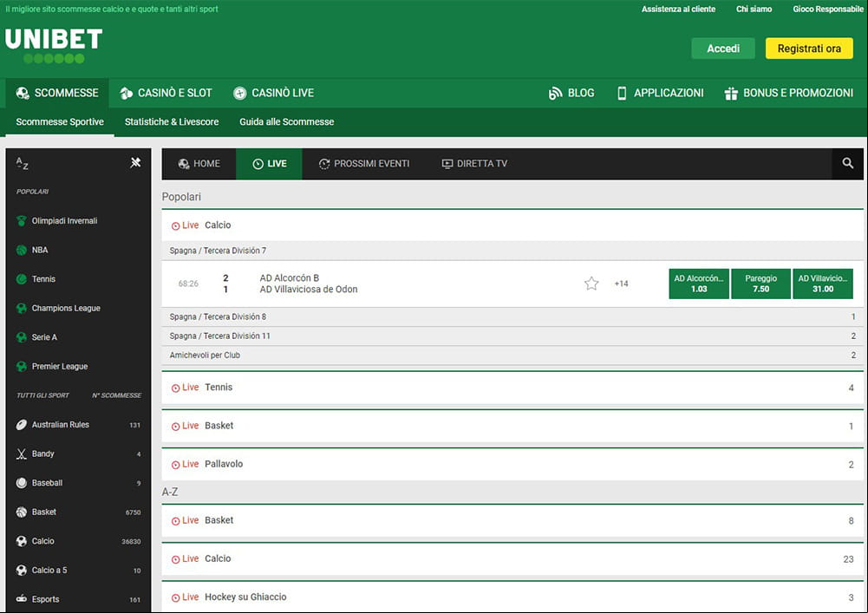Viewport: 868px width, 613px height.
Task: Open the PROSSIMI EVENTI tab
Action: tap(364, 164)
